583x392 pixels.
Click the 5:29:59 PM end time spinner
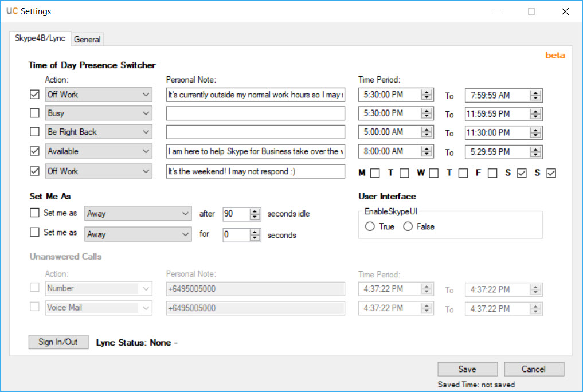535,152
